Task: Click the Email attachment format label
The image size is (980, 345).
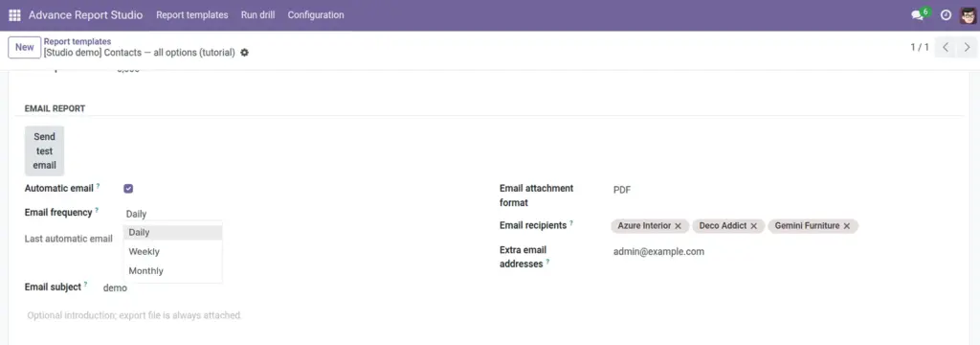Action: pyautogui.click(x=536, y=195)
